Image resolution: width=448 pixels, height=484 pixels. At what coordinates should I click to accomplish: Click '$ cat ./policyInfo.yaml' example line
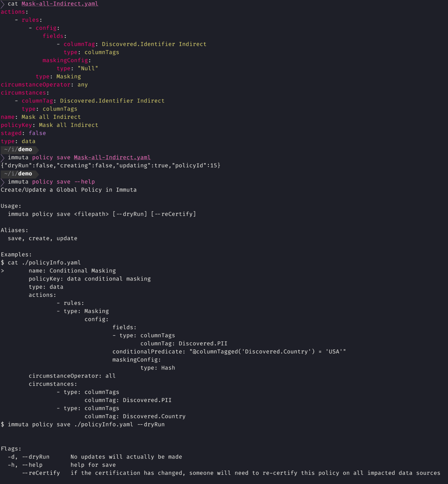point(41,262)
